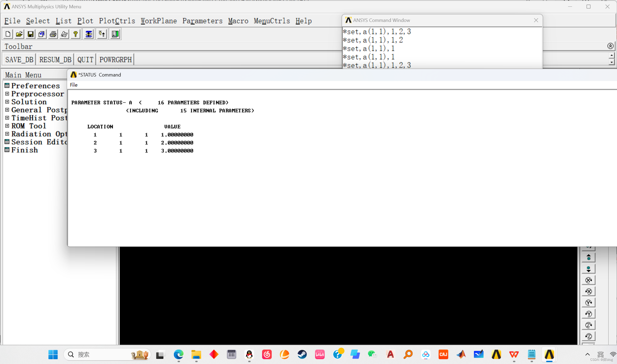
Task: Rotate model clockwise about X axis
Action: tap(588, 280)
